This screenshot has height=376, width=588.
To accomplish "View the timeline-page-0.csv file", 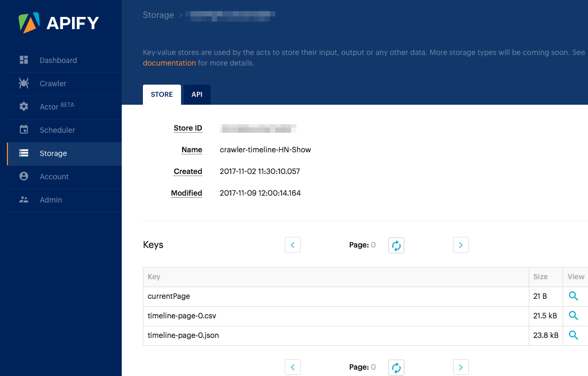I will (574, 316).
